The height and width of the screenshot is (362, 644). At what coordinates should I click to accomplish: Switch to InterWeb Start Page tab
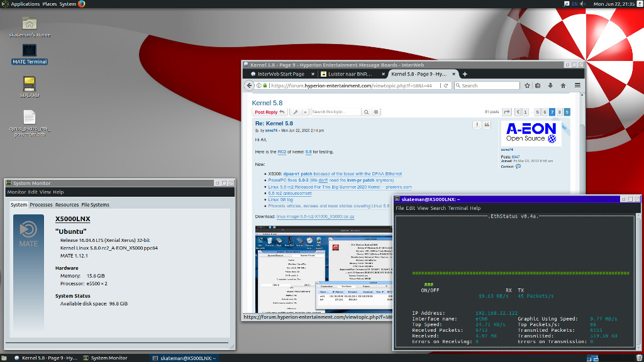(281, 74)
